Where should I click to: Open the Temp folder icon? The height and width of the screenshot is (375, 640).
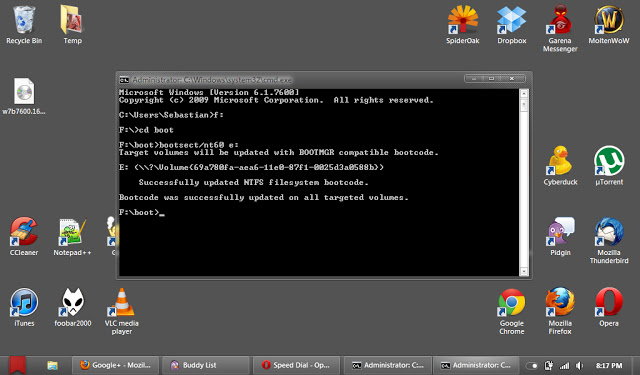(72, 24)
